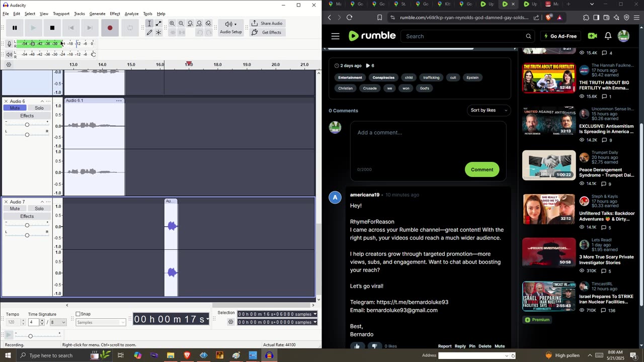The width and height of the screenshot is (644, 362).
Task: Enable the Snap checkbox
Action: 78,314
